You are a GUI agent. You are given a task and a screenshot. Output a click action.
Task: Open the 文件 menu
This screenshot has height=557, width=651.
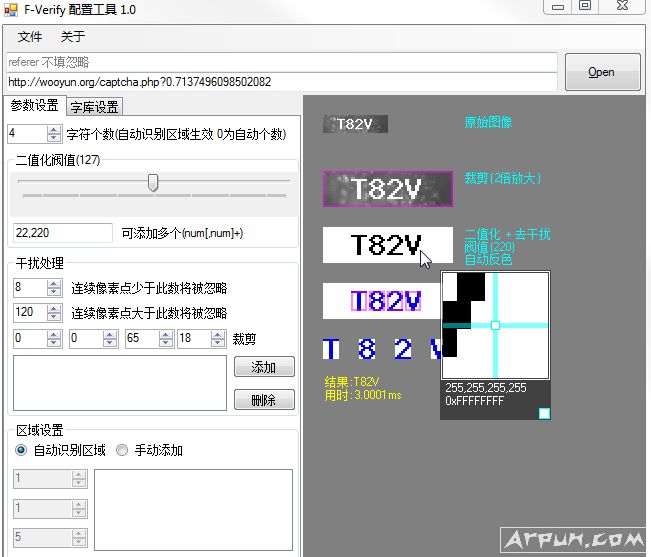[x=29, y=37]
